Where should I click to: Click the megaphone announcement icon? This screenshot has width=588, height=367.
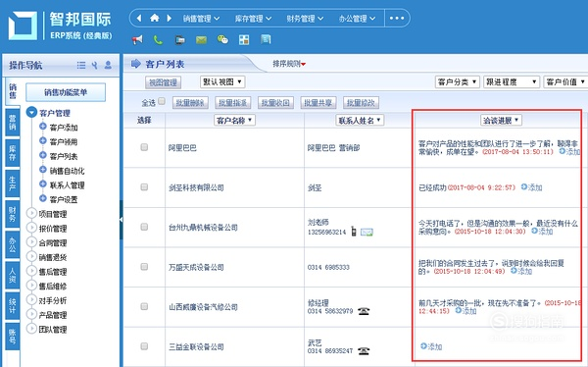tap(137, 39)
